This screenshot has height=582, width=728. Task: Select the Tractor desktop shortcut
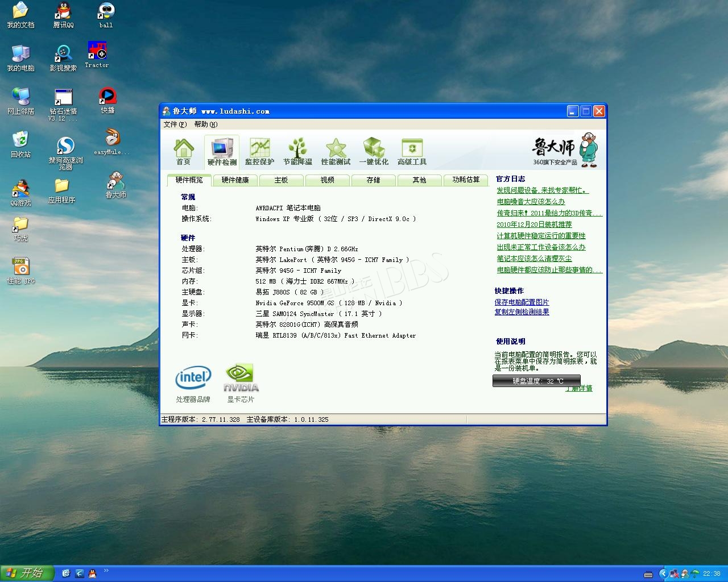click(x=97, y=55)
